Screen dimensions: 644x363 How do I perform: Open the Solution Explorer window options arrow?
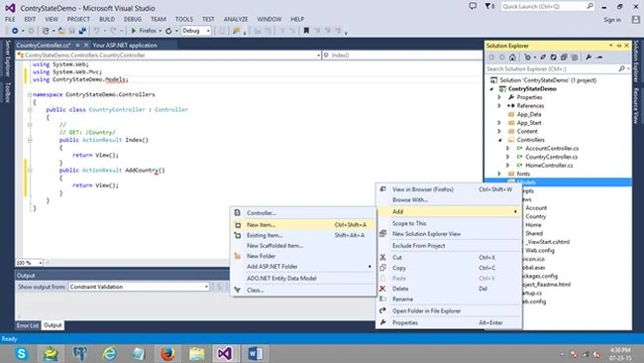click(x=610, y=46)
